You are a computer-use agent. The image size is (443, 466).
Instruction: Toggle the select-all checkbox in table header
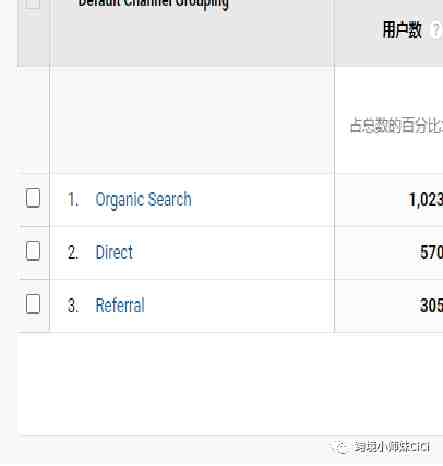tap(33, 3)
